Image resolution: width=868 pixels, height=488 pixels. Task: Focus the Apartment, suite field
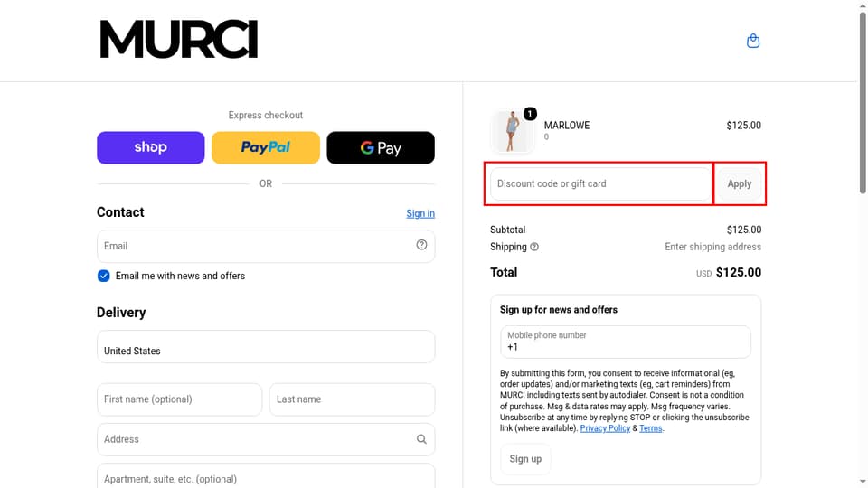tap(266, 476)
